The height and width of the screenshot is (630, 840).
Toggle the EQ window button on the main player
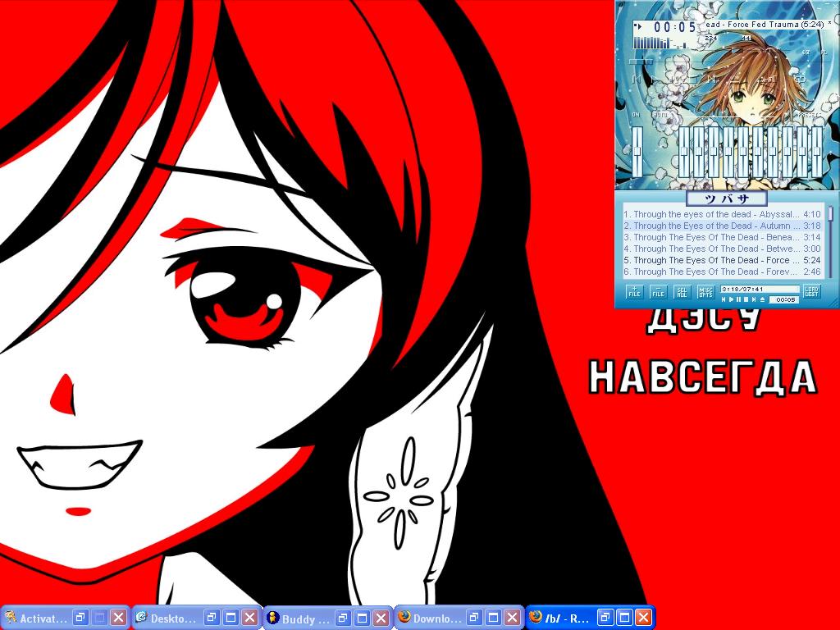806,52
